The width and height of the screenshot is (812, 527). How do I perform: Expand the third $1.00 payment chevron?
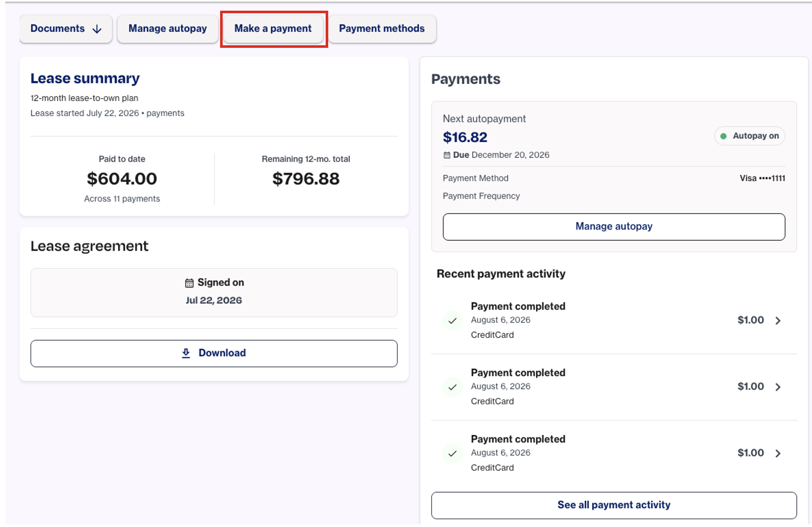click(x=778, y=453)
